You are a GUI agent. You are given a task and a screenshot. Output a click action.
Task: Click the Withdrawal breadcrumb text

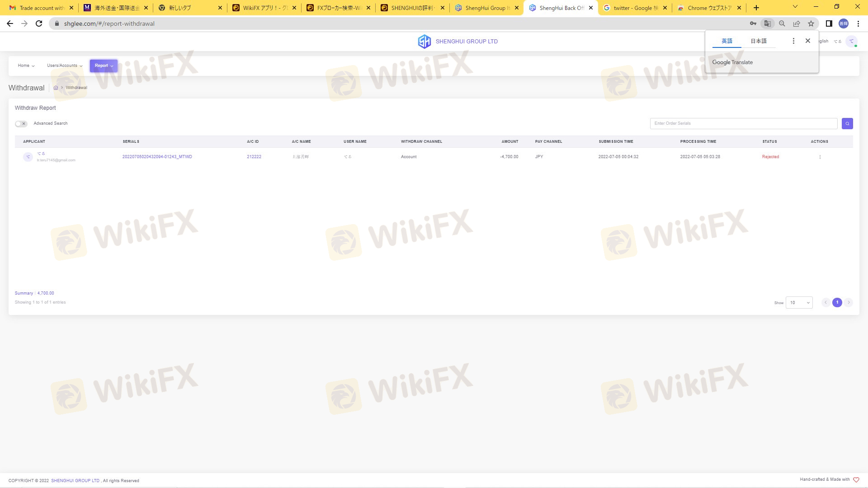76,88
